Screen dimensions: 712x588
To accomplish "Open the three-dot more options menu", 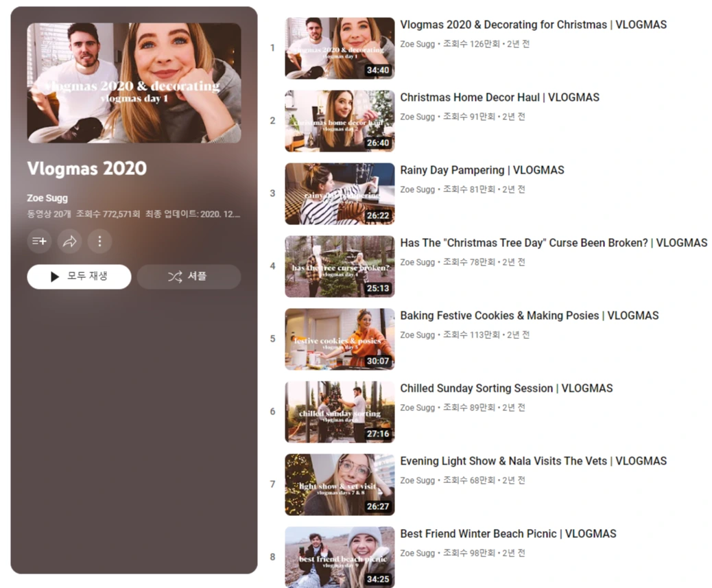I will point(100,241).
